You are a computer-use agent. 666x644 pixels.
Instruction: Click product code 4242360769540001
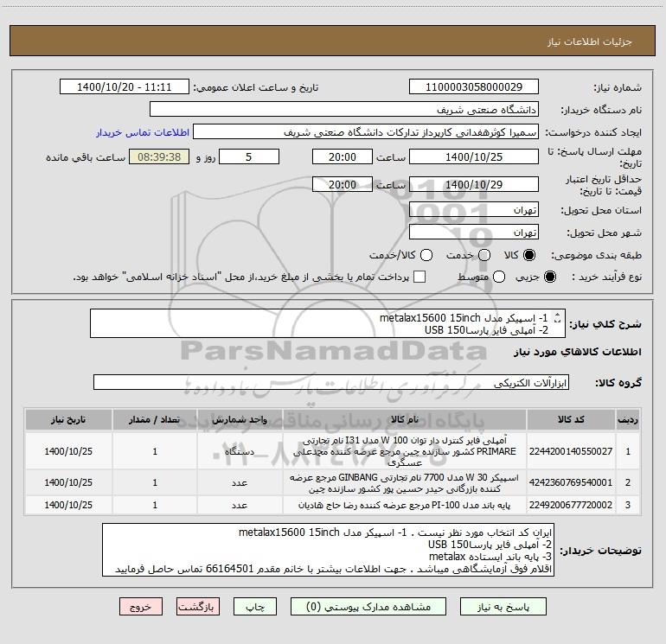571,482
